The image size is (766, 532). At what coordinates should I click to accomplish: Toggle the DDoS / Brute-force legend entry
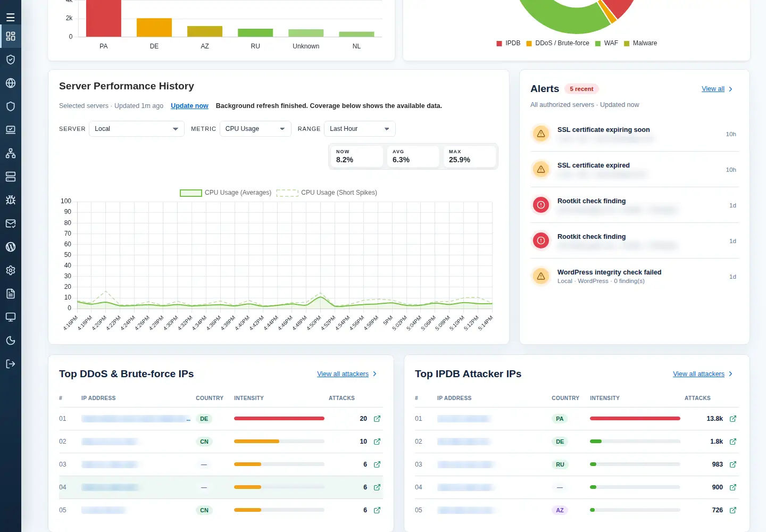[x=558, y=43]
